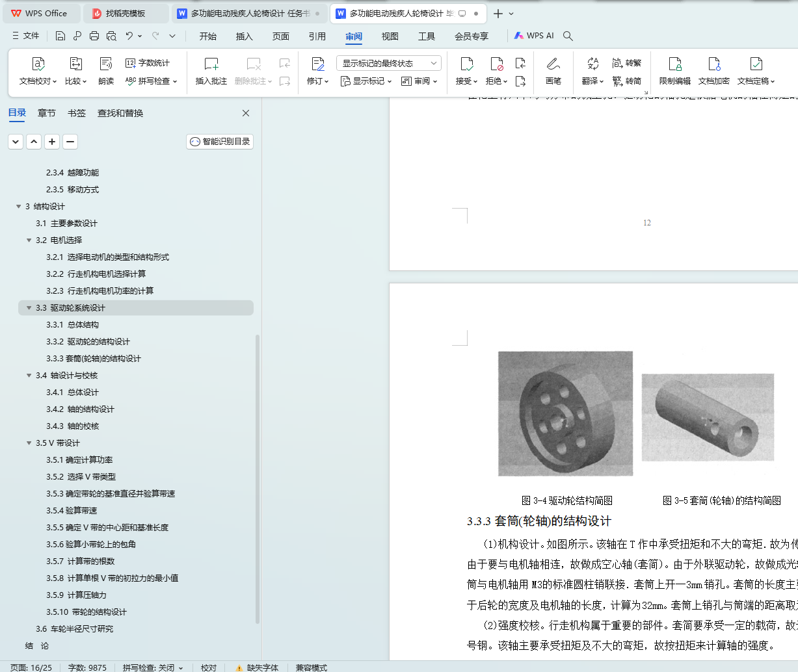
Task: Click the print preview icon
Action: [111, 36]
